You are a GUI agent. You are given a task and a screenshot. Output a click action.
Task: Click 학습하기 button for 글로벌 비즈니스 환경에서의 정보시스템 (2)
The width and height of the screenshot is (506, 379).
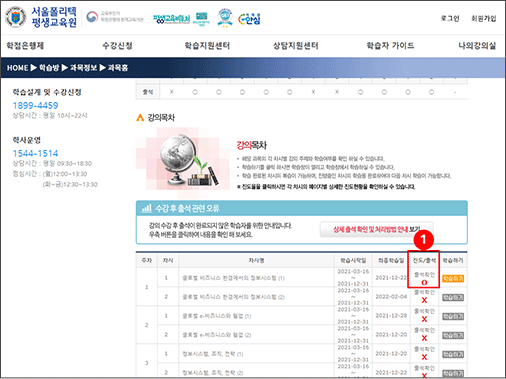coord(453,297)
